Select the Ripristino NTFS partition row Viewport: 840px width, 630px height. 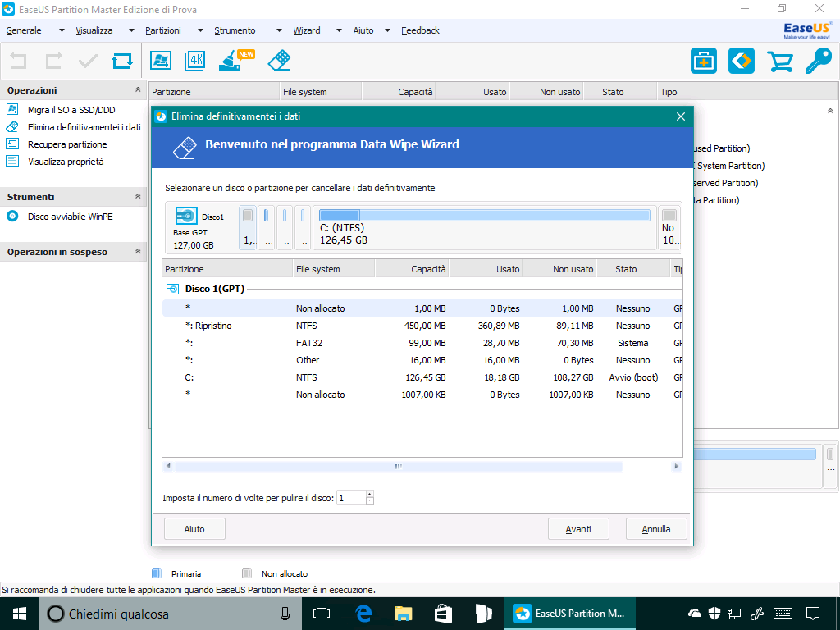[x=422, y=326]
